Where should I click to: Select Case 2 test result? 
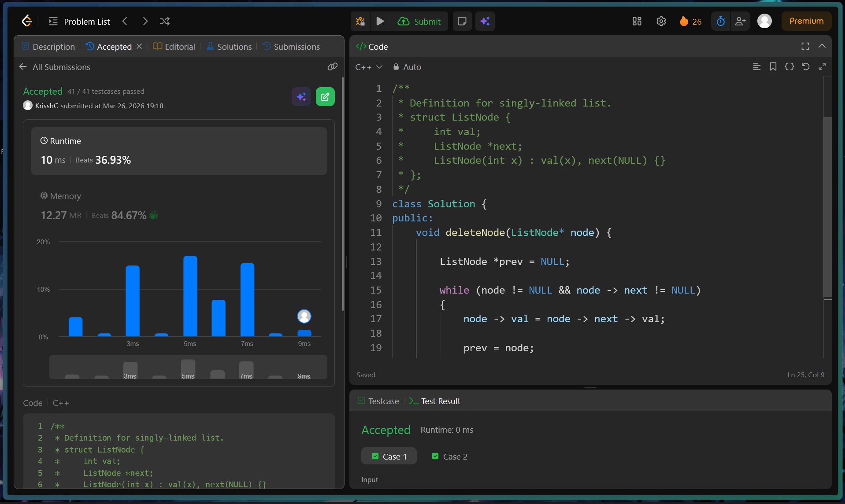point(450,456)
